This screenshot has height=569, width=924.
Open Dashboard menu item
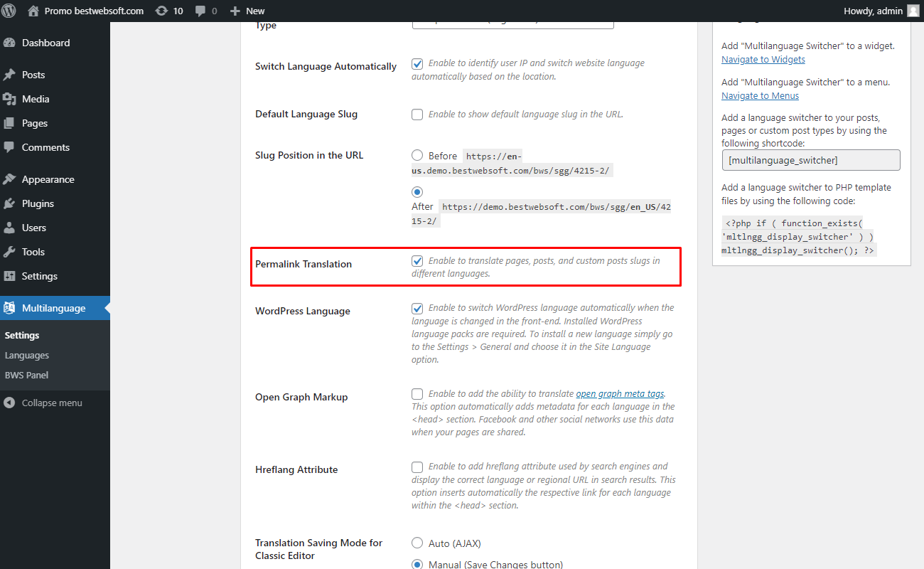pos(55,43)
